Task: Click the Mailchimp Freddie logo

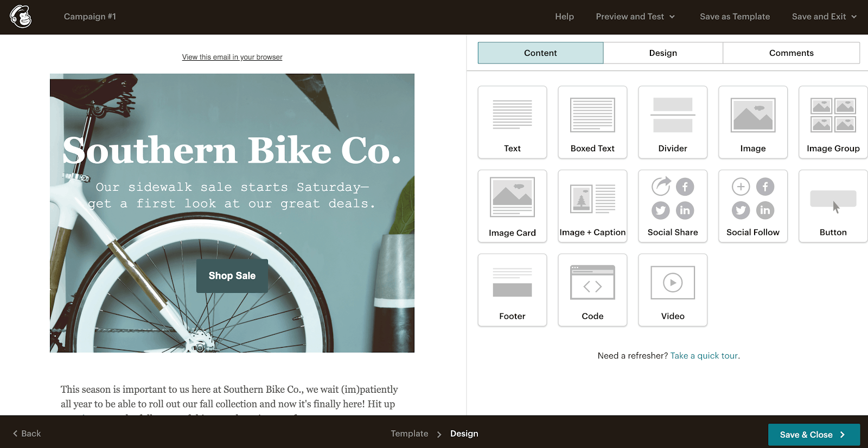Action: coord(21,17)
